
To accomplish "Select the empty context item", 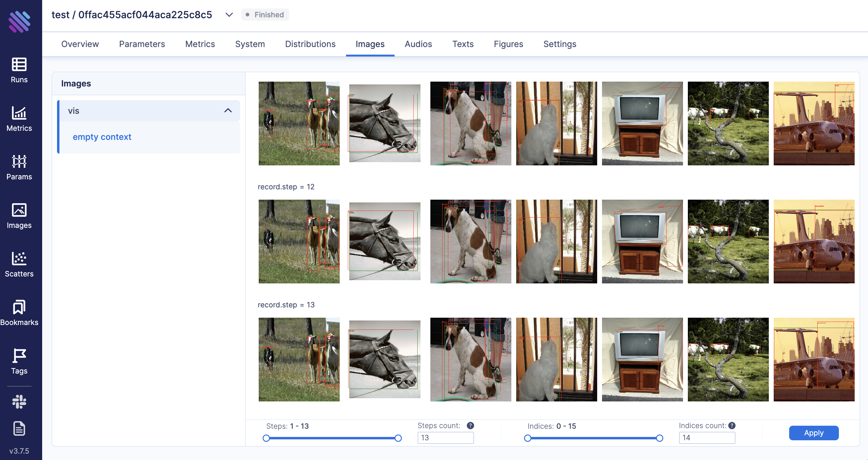I will point(102,137).
